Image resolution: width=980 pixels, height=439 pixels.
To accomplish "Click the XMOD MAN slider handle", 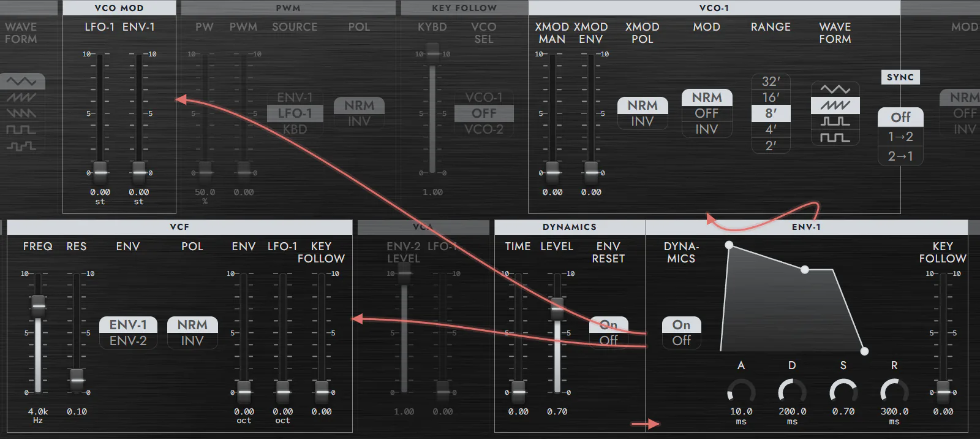I will tap(552, 172).
